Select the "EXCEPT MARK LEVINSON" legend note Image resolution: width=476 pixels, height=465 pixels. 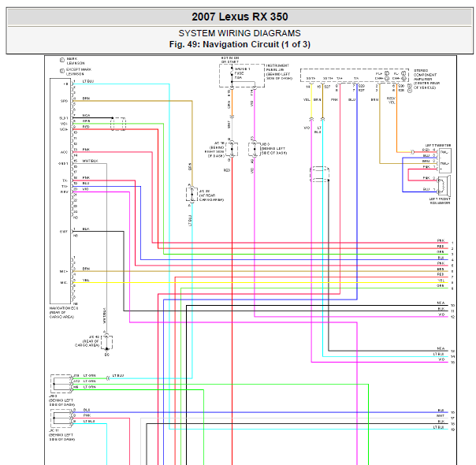pos(79,72)
